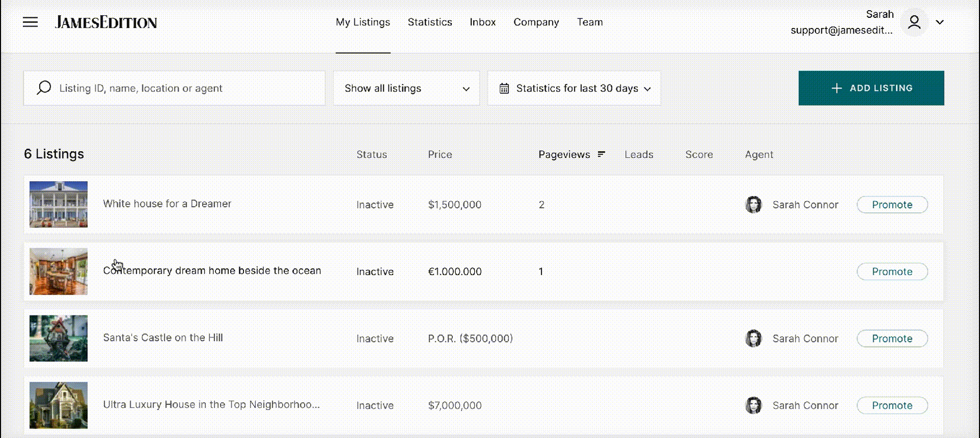This screenshot has width=980, height=438.
Task: Click the user profile avatar icon
Action: (914, 22)
